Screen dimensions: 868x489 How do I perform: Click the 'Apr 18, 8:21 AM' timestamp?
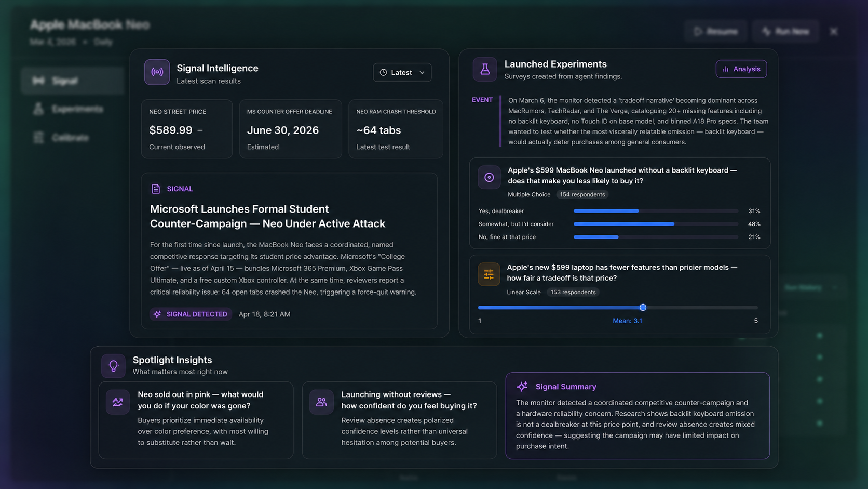click(265, 314)
